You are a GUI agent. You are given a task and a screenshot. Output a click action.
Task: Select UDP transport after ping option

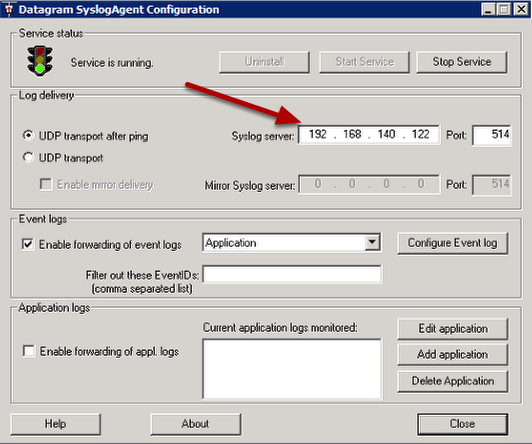pyautogui.click(x=28, y=136)
